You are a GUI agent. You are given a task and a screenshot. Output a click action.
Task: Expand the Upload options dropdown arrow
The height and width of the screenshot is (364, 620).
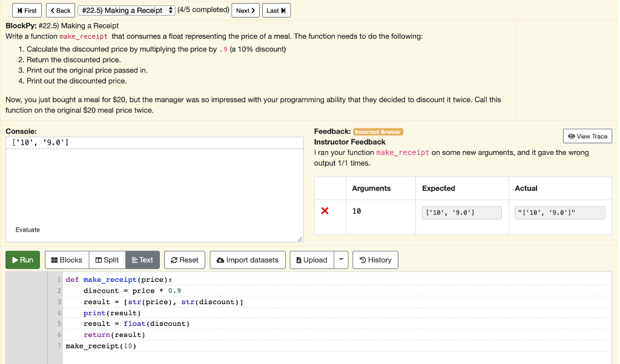(341, 260)
